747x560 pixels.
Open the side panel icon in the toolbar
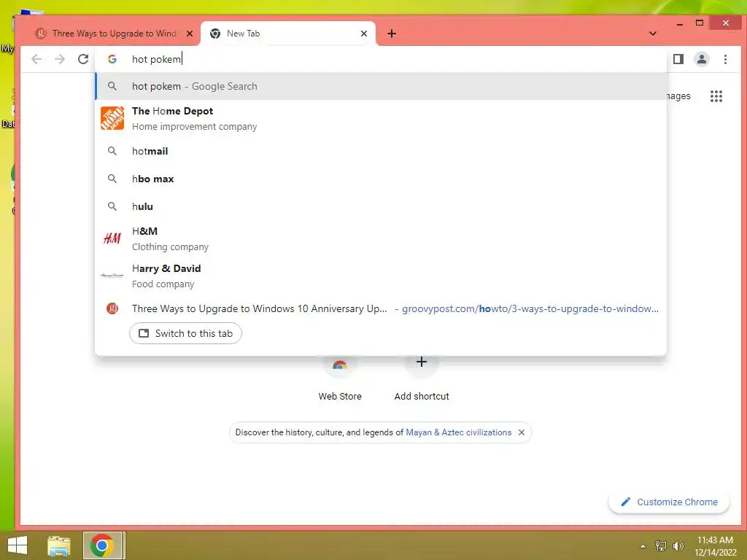pyautogui.click(x=678, y=59)
